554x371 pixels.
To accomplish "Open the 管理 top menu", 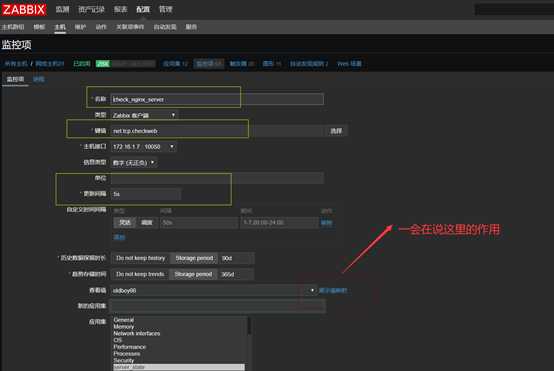I will [165, 9].
